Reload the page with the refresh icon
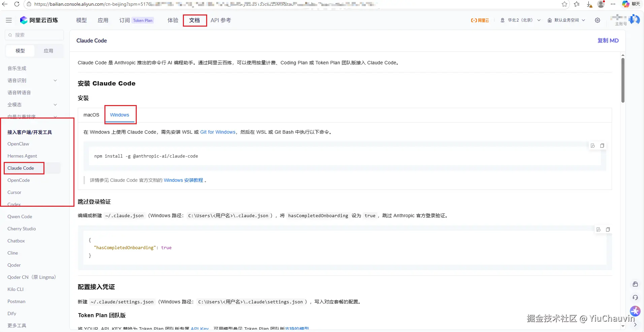Screen dimensions: 644x332 17,4
